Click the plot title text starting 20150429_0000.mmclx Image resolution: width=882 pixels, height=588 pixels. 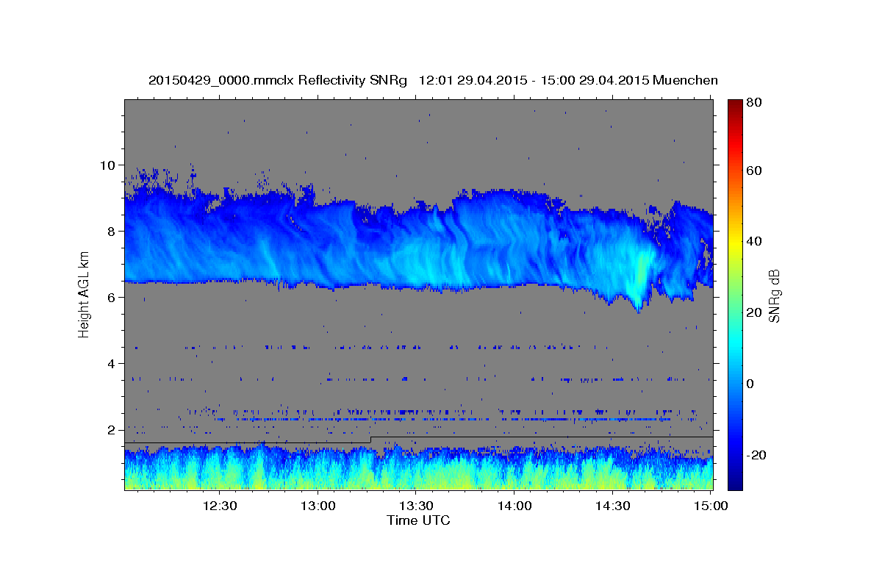(433, 80)
